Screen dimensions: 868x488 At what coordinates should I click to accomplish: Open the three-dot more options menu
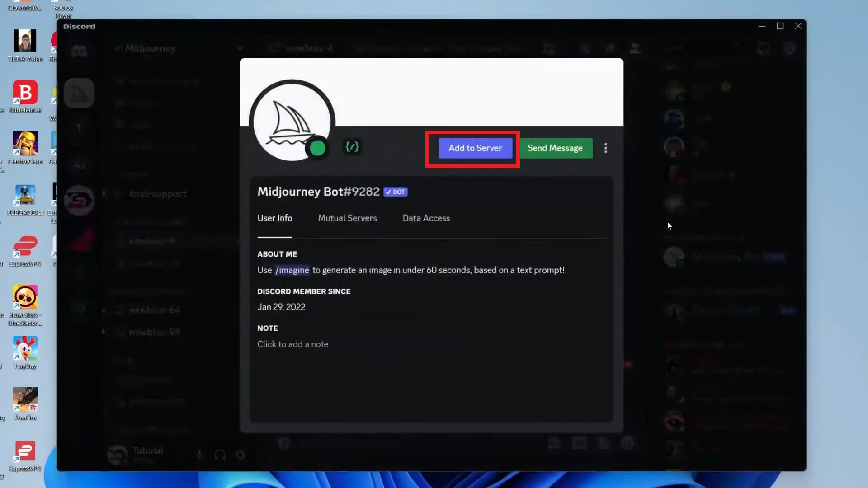606,148
